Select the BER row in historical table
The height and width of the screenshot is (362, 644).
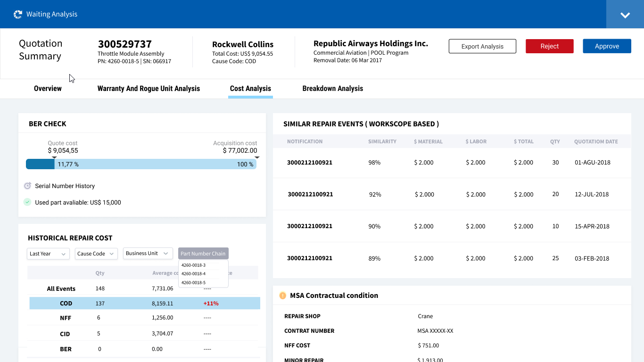pyautogui.click(x=143, y=349)
